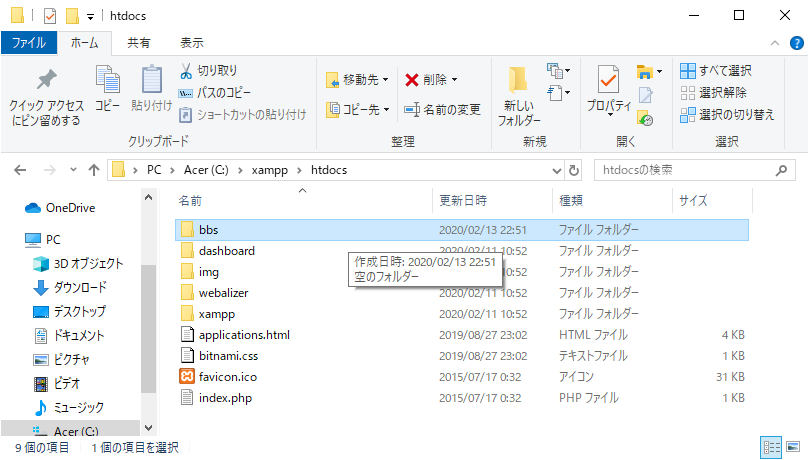The image size is (809, 460).
Task: Switch to details view in status bar
Action: coord(772,447)
